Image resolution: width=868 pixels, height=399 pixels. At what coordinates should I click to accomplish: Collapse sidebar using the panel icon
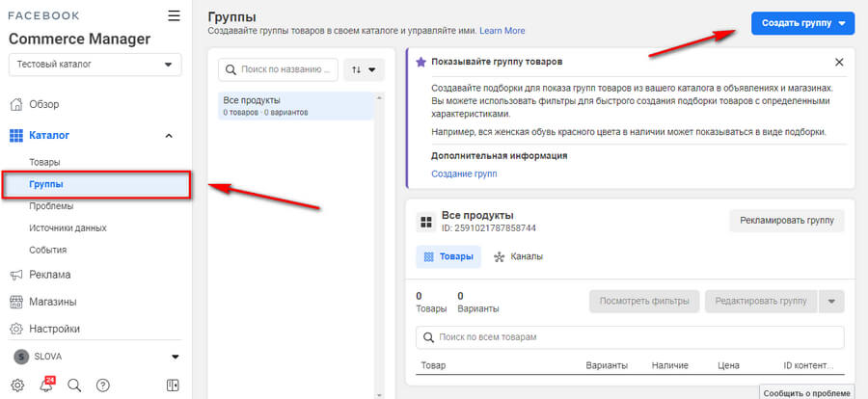point(173,385)
